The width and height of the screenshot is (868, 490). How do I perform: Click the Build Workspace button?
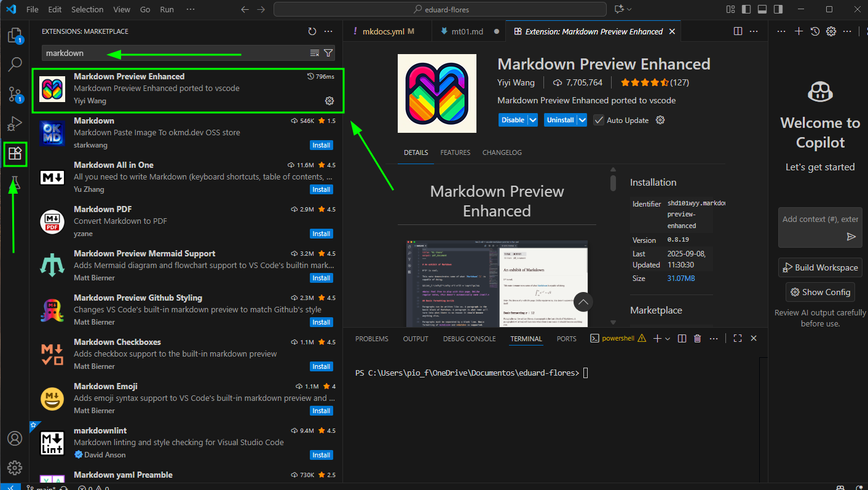(x=819, y=267)
